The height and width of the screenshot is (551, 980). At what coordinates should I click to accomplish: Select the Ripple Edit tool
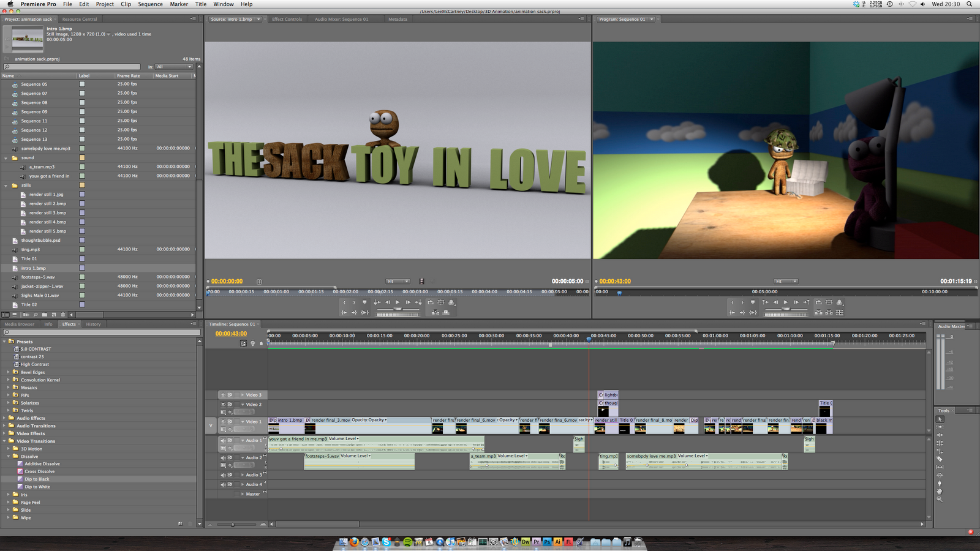[940, 435]
